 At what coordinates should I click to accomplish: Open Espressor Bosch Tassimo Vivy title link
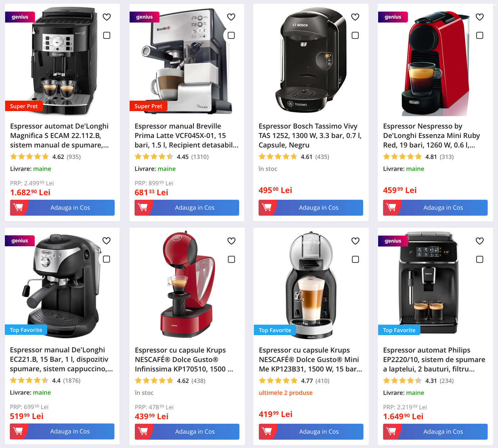tap(310, 135)
